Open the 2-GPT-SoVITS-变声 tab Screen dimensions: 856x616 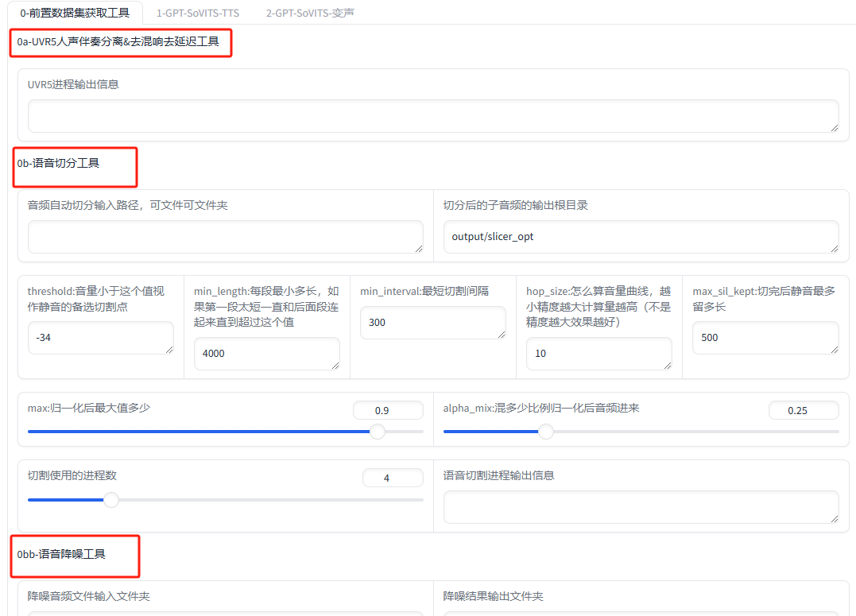(310, 13)
